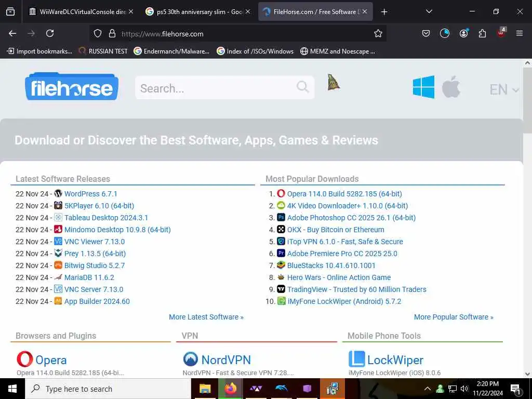Click the search magnifier icon on FileHorse
The height and width of the screenshot is (399, 532).
pyautogui.click(x=302, y=87)
